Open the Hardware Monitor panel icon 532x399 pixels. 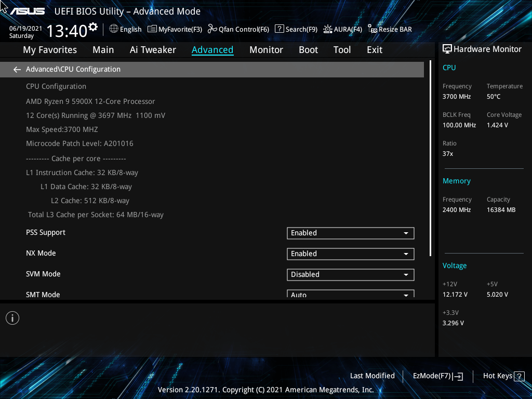point(447,49)
